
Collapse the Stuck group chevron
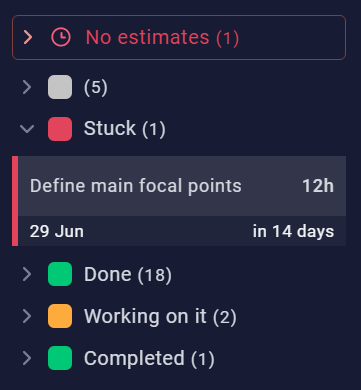[27, 129]
